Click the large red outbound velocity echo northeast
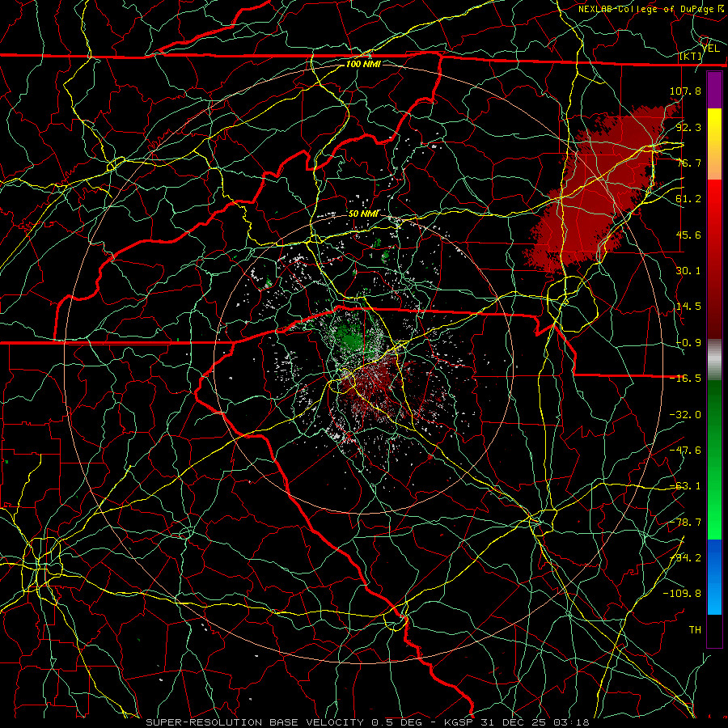 599,190
